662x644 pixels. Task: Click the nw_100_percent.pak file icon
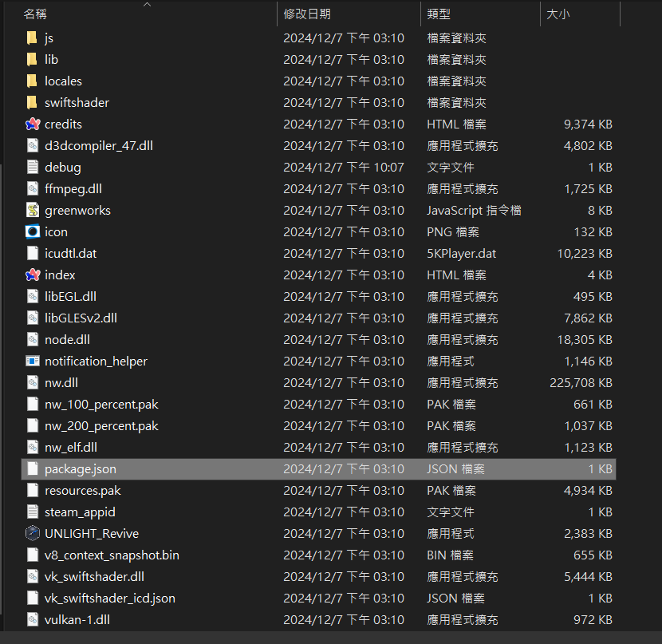click(33, 404)
